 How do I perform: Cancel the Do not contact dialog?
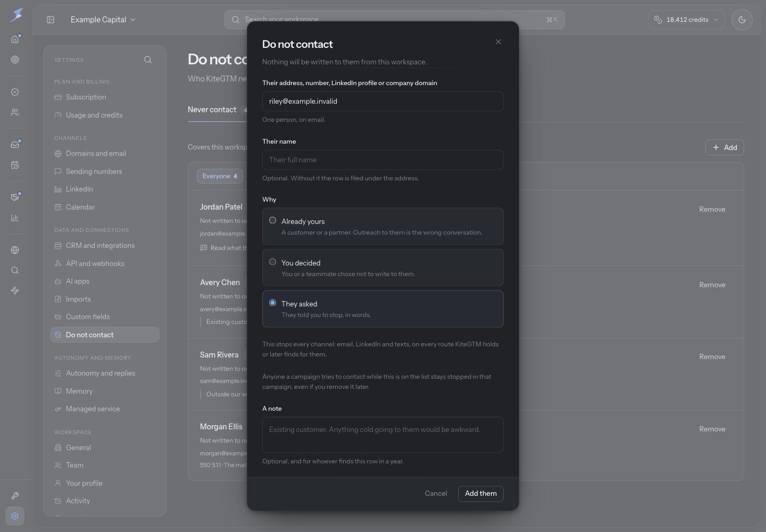point(436,494)
